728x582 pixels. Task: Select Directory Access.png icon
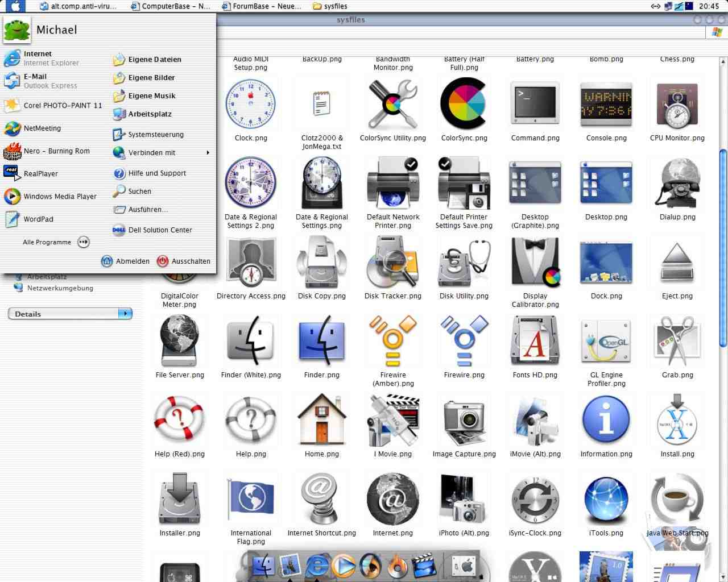point(251,263)
